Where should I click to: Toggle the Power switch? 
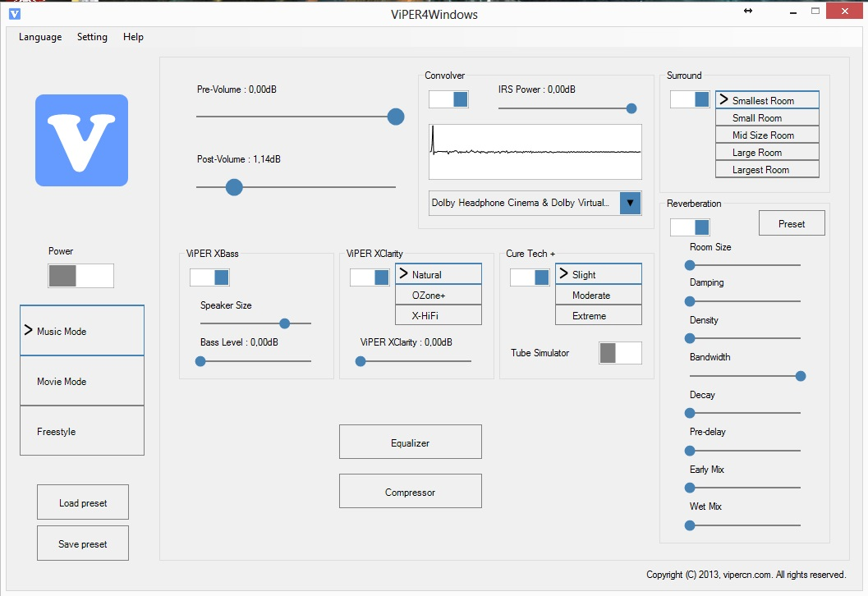click(x=80, y=276)
